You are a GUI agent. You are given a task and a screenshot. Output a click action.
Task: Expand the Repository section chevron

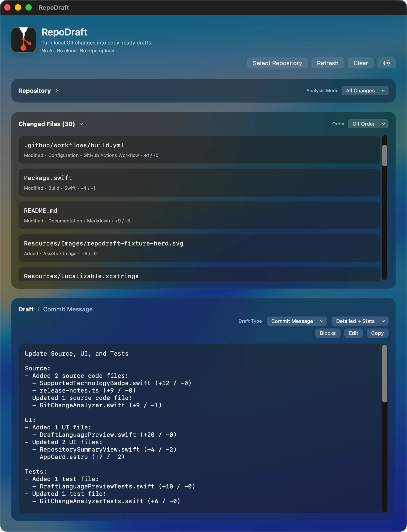pyautogui.click(x=57, y=91)
